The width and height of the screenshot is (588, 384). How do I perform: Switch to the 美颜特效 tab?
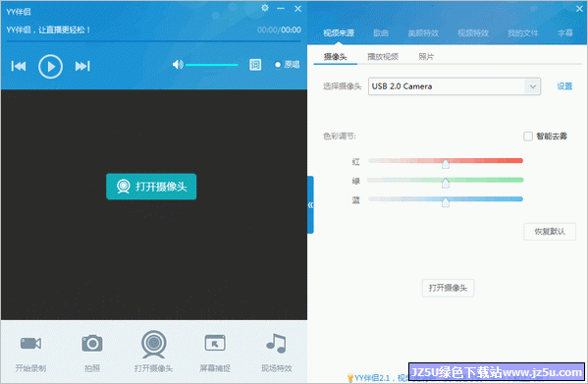pyautogui.click(x=423, y=33)
